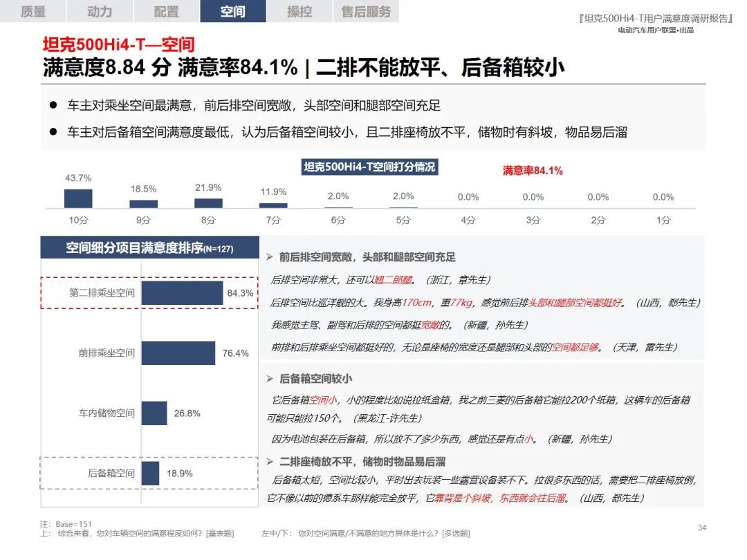Viewport: 747px width, 560px height.
Task: Click the 84.3% percentage label
Action: tap(240, 293)
